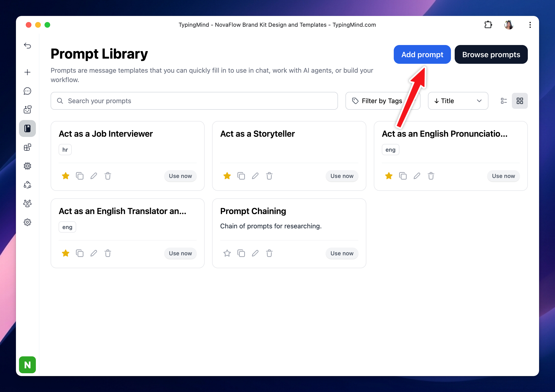Open the Act as an English Translator an... title
Screen dimensions: 555x392
point(122,211)
